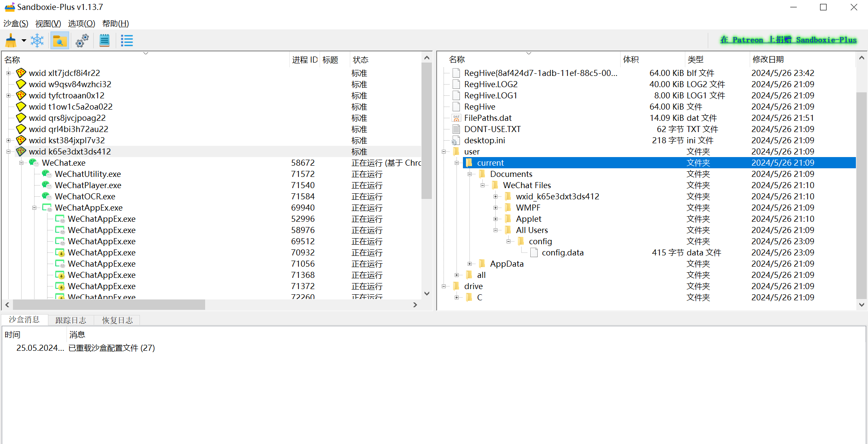
Task: Click the process list horizontal scrollbar
Action: click(x=109, y=305)
